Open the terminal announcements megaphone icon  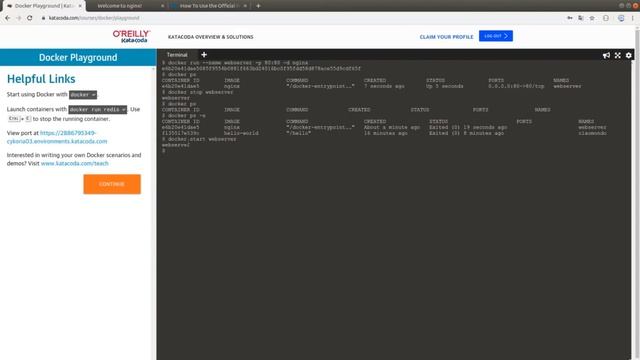(606, 55)
